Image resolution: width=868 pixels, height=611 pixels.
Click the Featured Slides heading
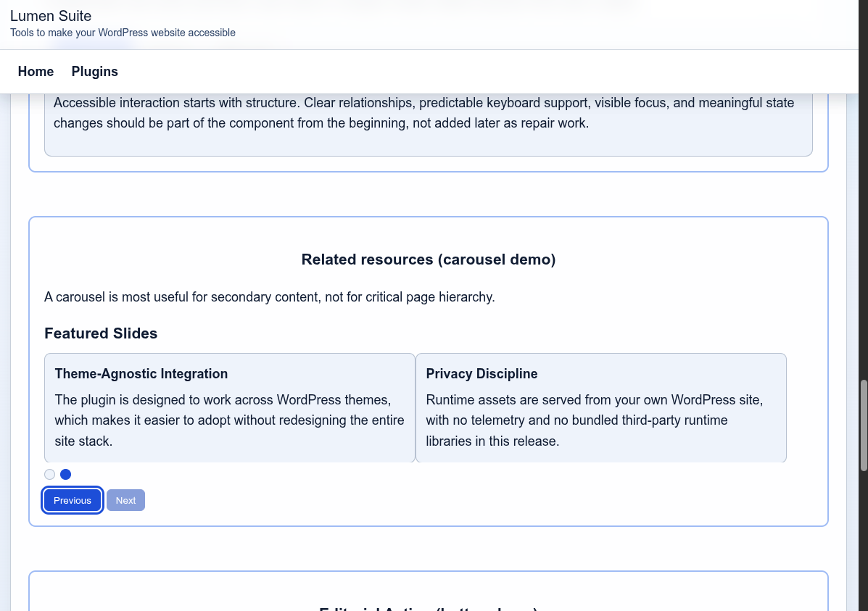100,333
